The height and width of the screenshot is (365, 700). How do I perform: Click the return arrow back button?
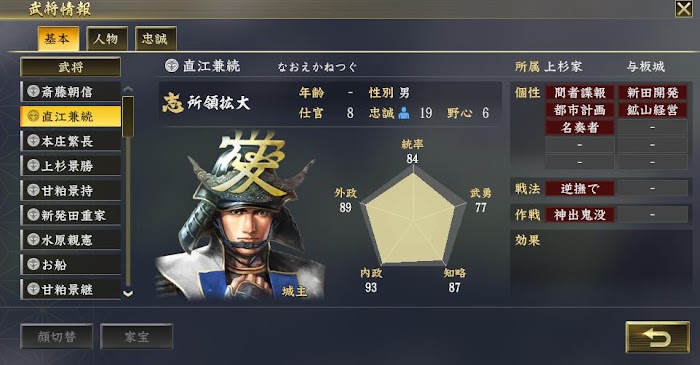coord(657,338)
